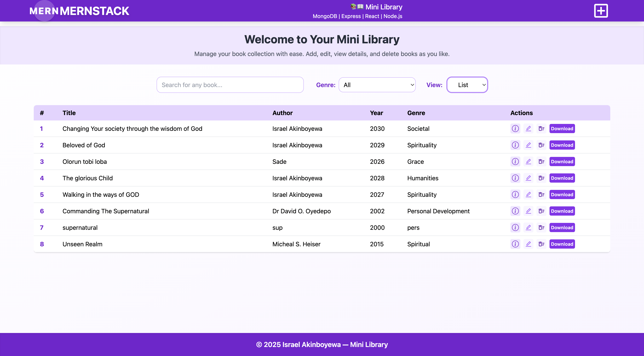Delete The glorious Child book
Viewport: 644px width, 356px height.
541,178
